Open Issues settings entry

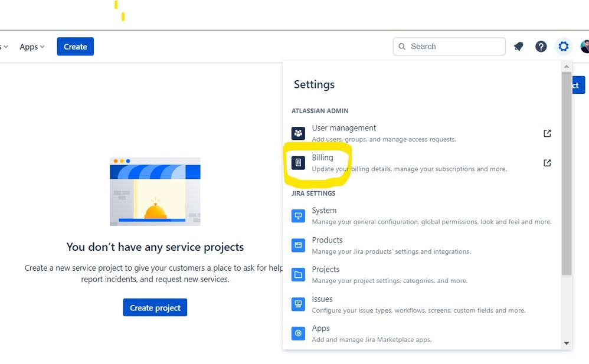(421, 304)
